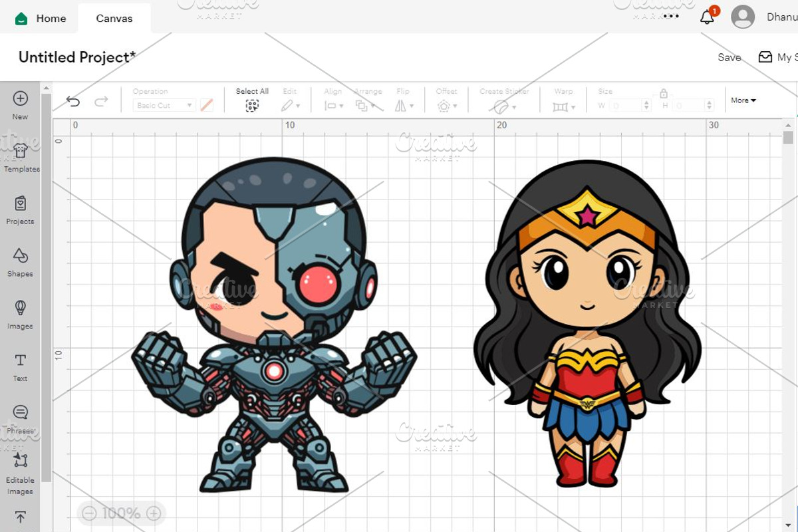Open the Offset dropdown
798x532 pixels.
(x=446, y=105)
